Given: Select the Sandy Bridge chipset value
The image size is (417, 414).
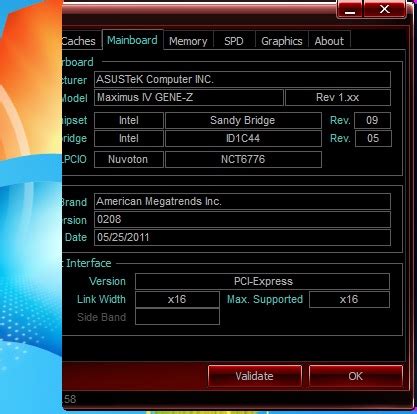Looking at the screenshot, I should (x=243, y=120).
